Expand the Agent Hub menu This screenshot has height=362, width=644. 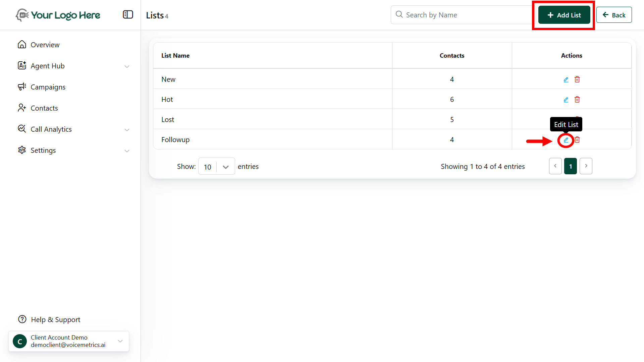(x=127, y=66)
